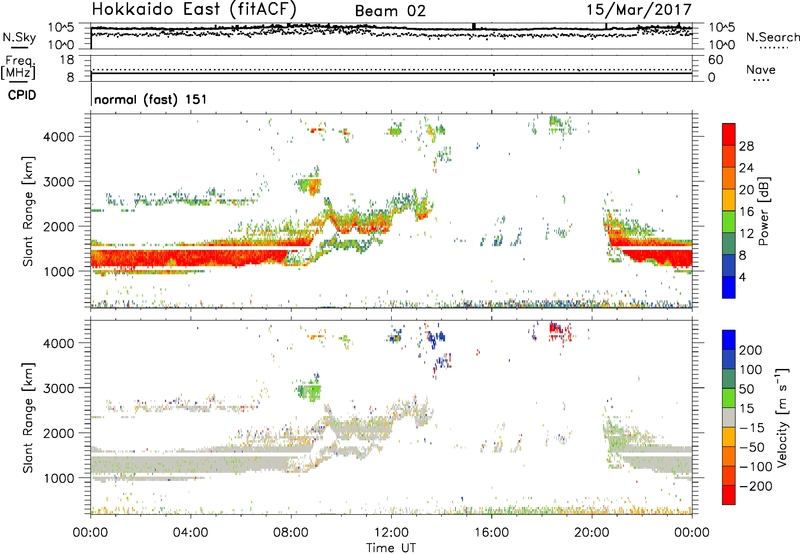
Task: Click the '-15' label on the velocity colorbar
Action: pyautogui.click(x=752, y=428)
